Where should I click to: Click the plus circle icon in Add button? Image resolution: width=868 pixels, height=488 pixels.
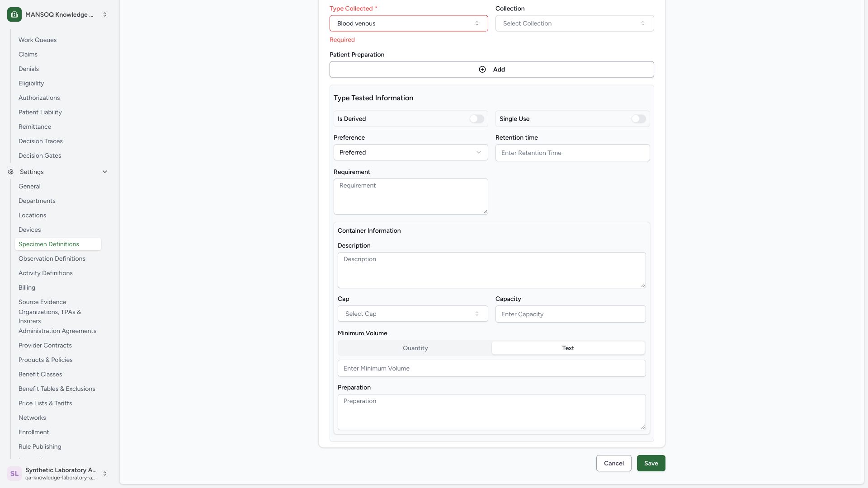tap(482, 70)
